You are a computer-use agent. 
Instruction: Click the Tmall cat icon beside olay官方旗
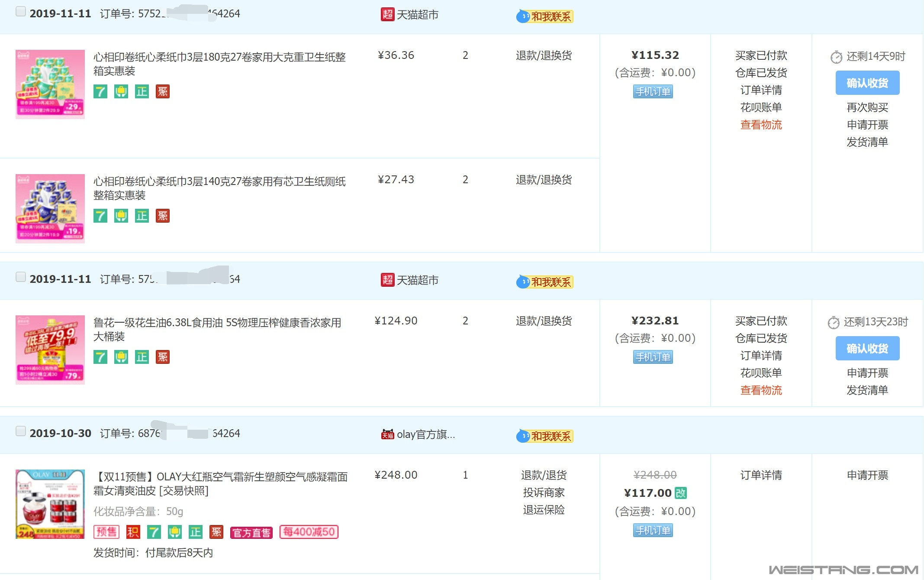(x=387, y=434)
